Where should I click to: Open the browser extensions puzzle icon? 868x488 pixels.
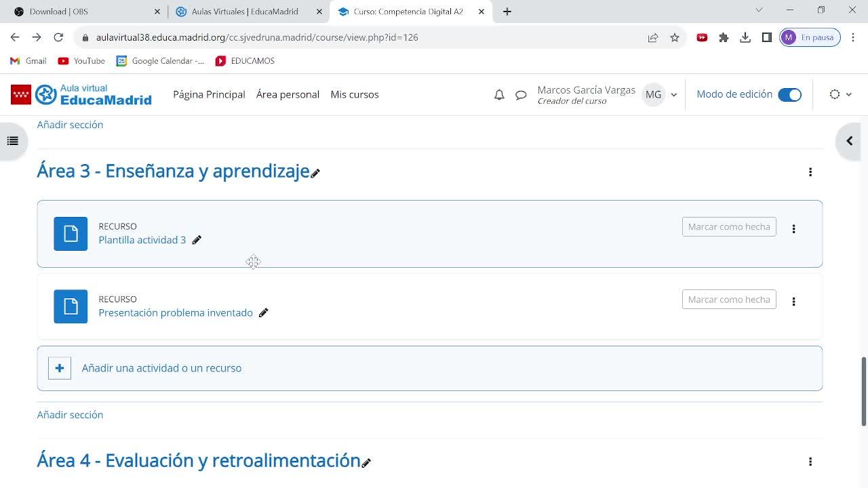tap(724, 38)
